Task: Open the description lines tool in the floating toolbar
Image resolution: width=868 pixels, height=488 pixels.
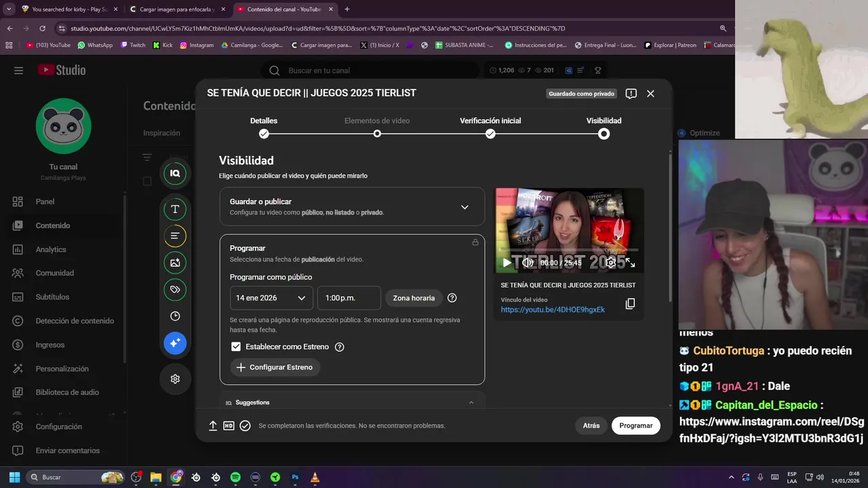Action: pos(175,236)
